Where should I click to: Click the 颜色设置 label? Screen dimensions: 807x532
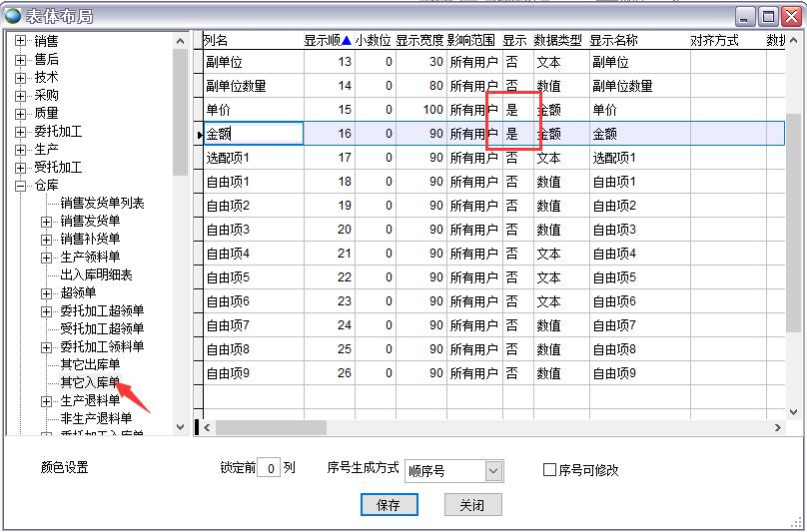[65, 468]
